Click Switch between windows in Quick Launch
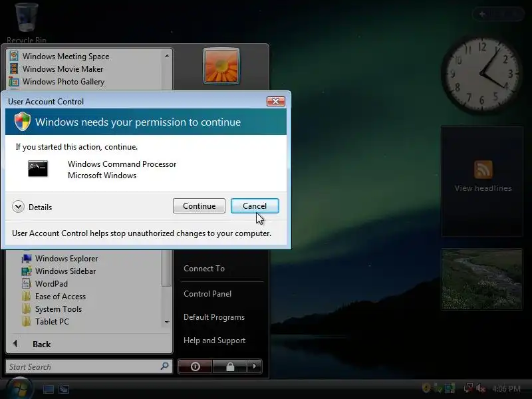The width and height of the screenshot is (532, 399). (x=63, y=389)
